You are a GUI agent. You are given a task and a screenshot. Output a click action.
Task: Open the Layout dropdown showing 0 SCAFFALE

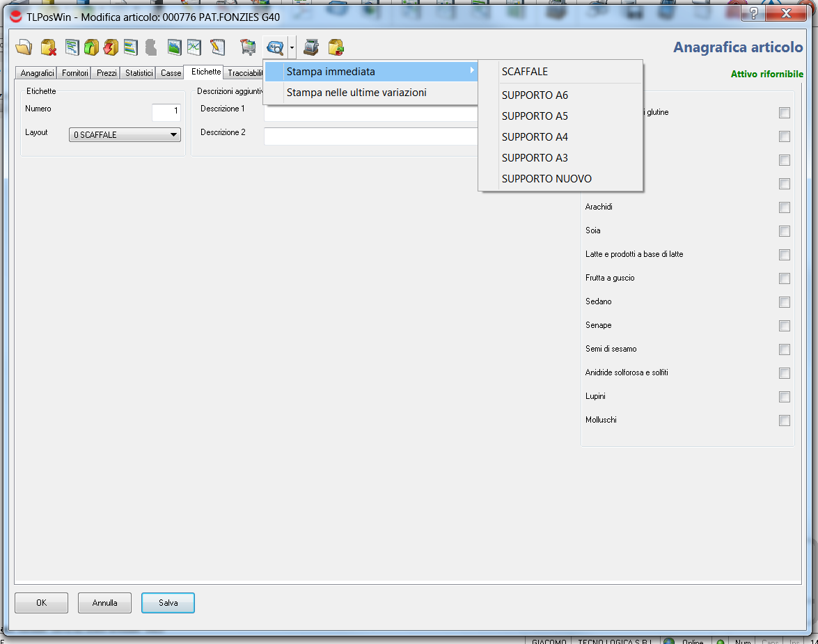(125, 135)
